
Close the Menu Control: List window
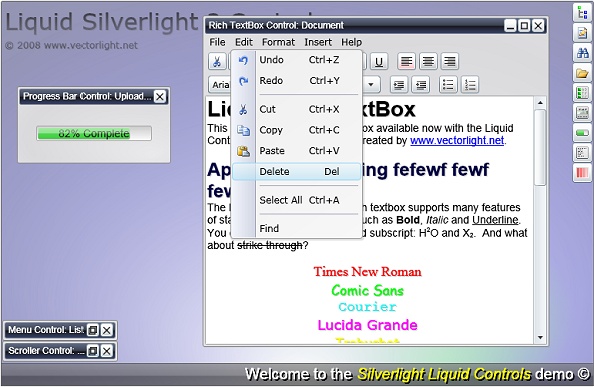click(107, 330)
